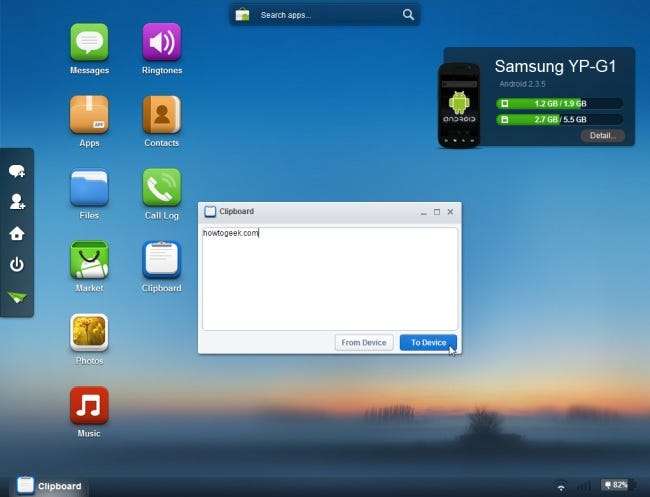Click the Samsung YP-G1 device name
The image size is (650, 497).
click(555, 66)
